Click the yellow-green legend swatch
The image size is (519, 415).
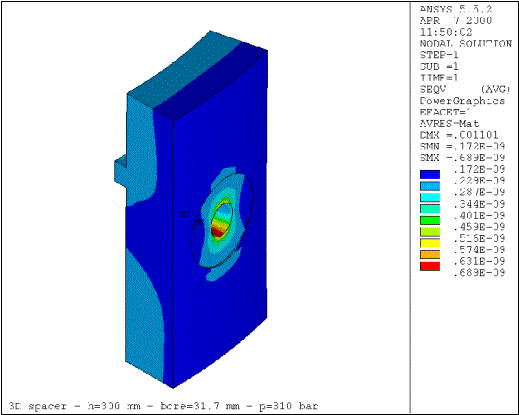click(430, 232)
